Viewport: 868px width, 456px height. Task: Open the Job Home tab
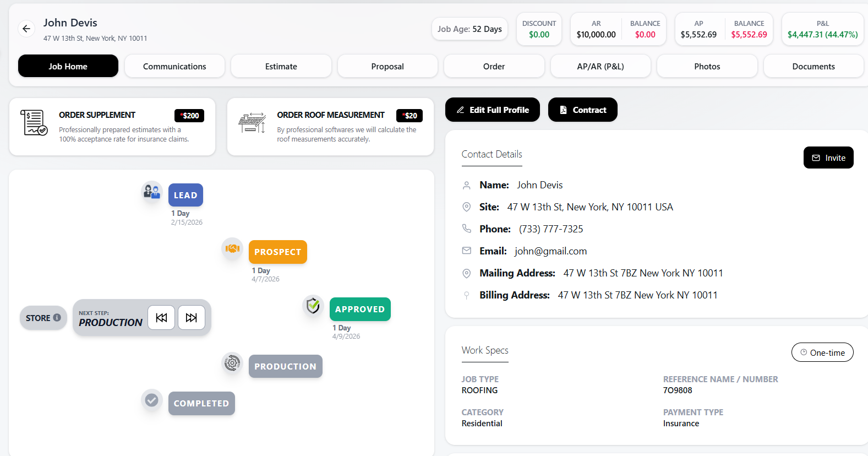click(x=68, y=66)
